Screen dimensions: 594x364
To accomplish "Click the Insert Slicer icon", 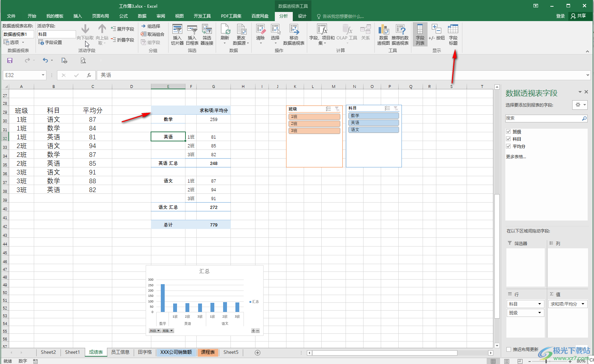I will click(177, 34).
